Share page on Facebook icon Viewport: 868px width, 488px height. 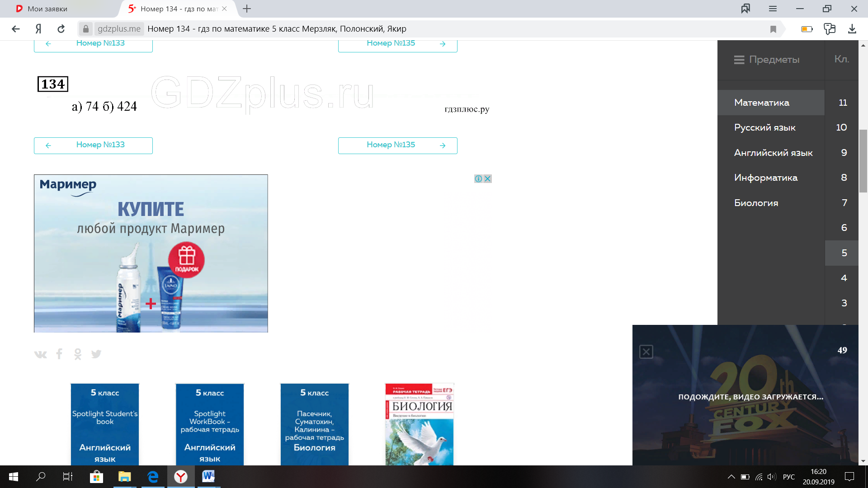59,354
